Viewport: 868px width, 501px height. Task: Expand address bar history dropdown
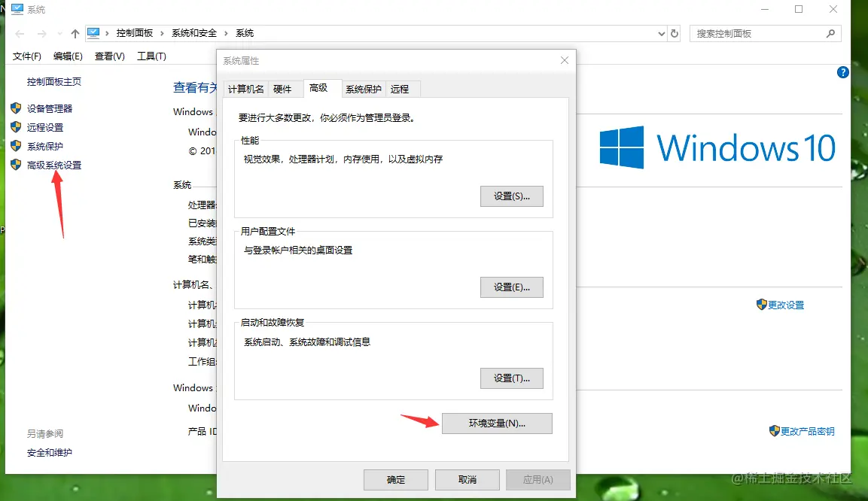(x=661, y=34)
